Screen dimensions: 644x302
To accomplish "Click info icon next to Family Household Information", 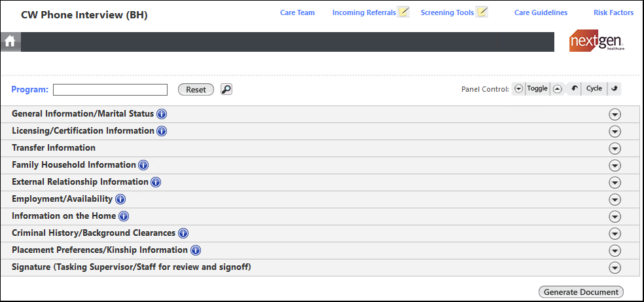I will 143,165.
